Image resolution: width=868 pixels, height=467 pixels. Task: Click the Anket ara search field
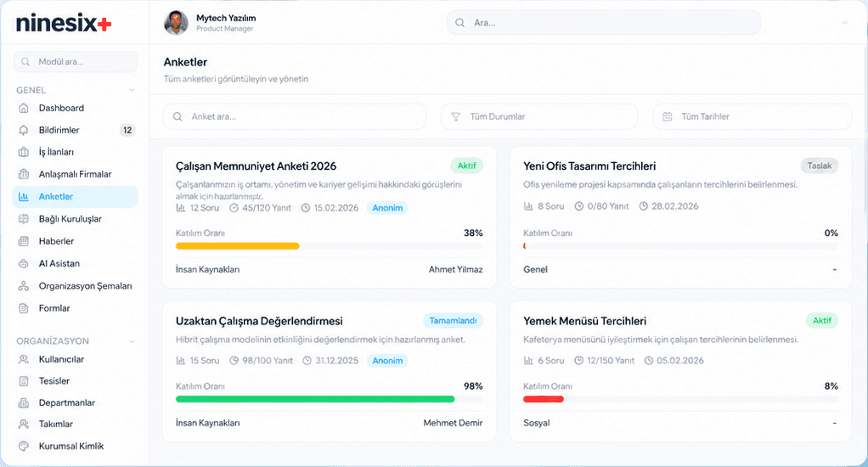[295, 117]
